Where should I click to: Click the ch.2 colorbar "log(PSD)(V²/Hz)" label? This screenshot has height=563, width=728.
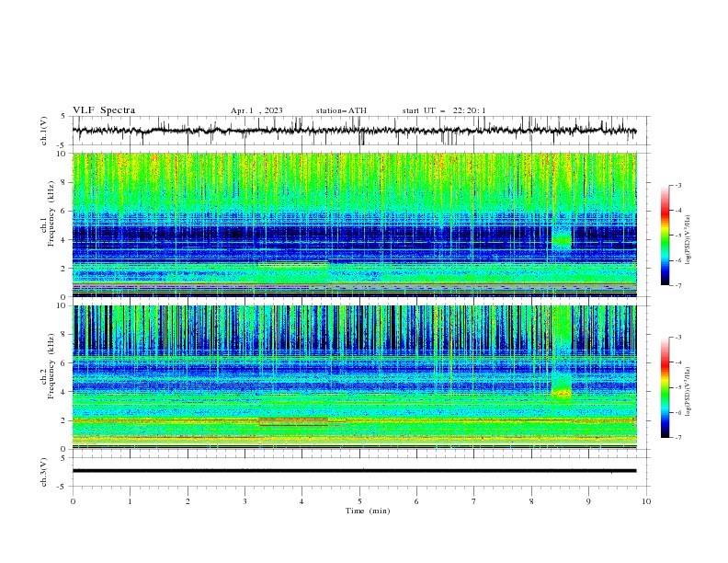[688, 392]
